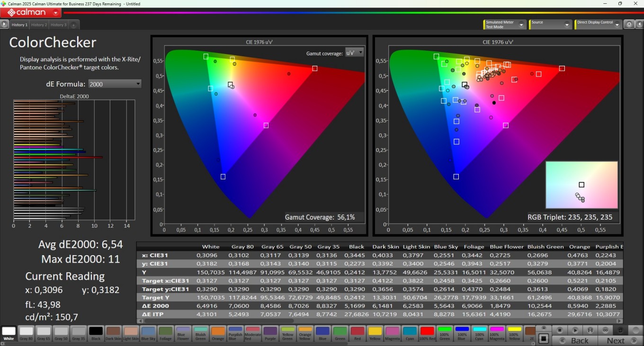Select the Moderate Red patch
The image size is (644, 346).
pos(253,333)
